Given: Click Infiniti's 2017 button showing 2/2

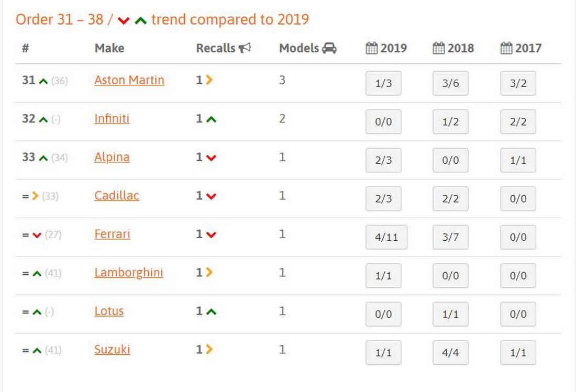Looking at the screenshot, I should point(518,122).
